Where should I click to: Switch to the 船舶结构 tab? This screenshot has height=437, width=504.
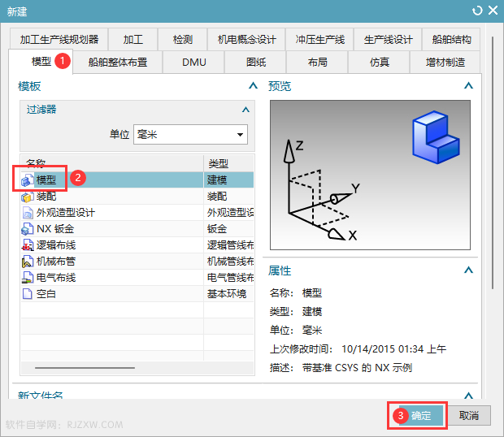pyautogui.click(x=451, y=40)
